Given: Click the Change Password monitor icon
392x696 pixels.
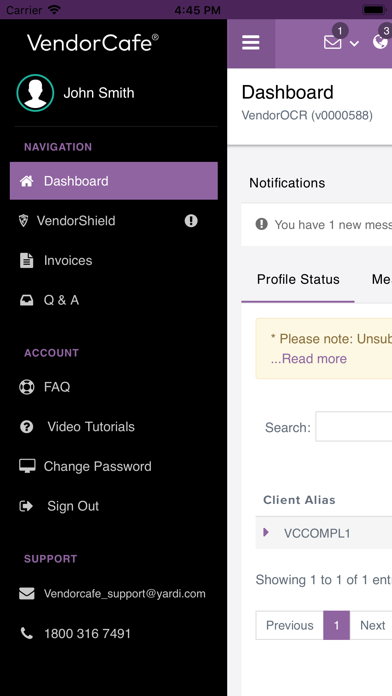Looking at the screenshot, I should 27,466.
